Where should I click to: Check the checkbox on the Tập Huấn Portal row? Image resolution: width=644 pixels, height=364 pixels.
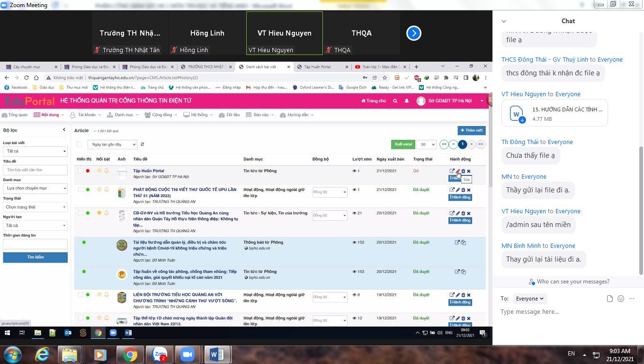coord(80,171)
